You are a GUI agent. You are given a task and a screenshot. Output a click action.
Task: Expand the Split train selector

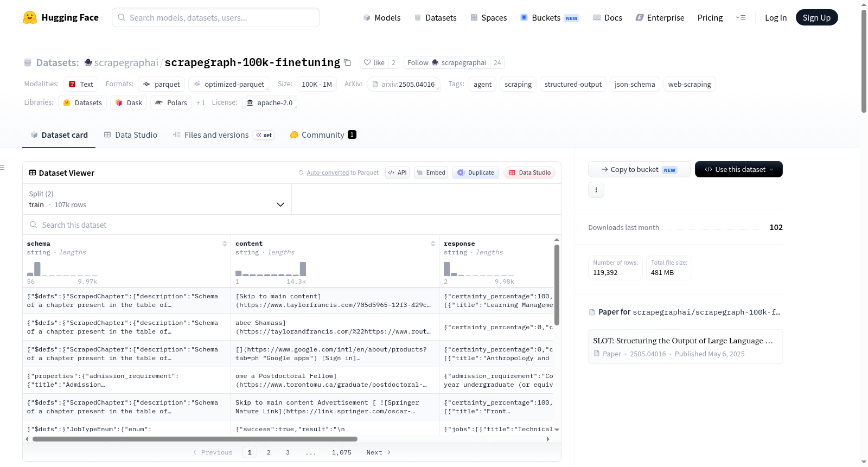click(x=157, y=199)
